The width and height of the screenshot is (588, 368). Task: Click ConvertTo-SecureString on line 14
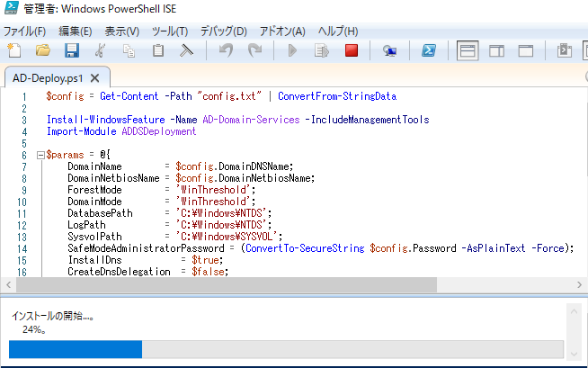click(x=305, y=248)
